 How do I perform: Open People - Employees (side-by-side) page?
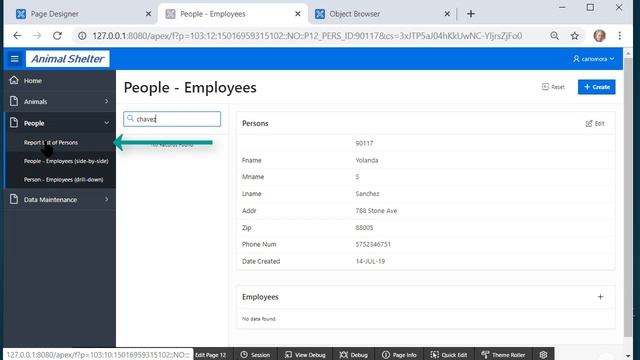click(66, 161)
